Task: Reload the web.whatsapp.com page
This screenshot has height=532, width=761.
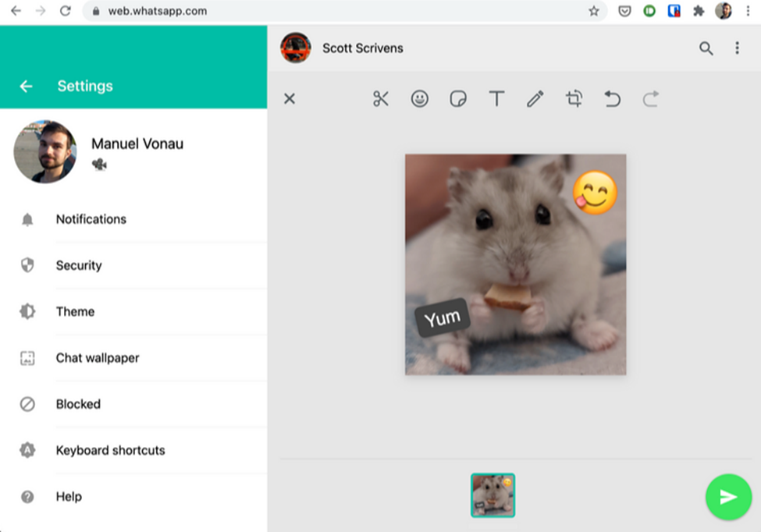Action: point(66,11)
